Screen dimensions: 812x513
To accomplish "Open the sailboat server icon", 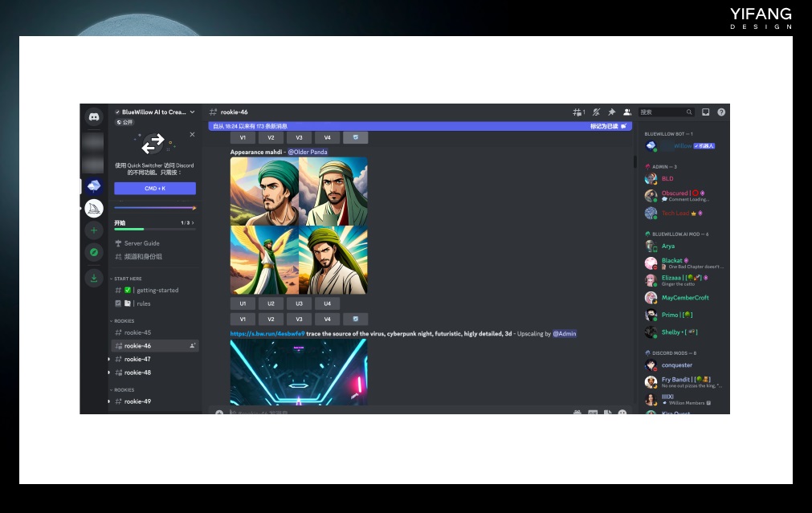I will [x=94, y=209].
